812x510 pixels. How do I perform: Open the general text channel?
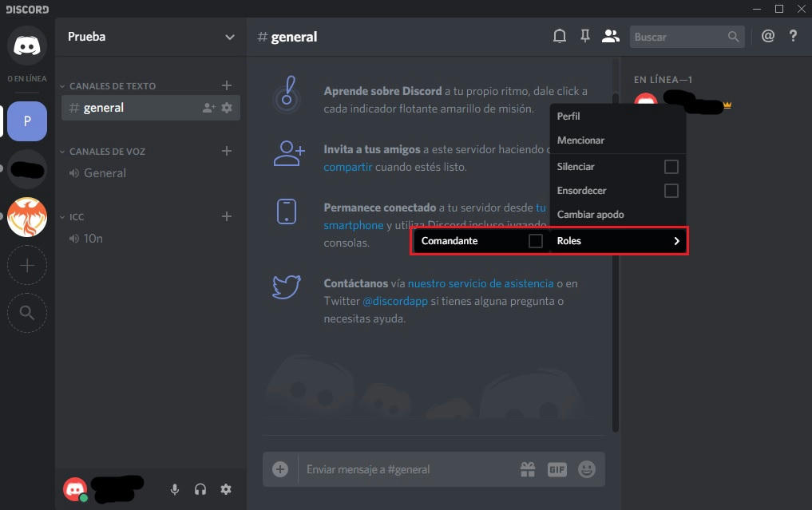click(151, 108)
